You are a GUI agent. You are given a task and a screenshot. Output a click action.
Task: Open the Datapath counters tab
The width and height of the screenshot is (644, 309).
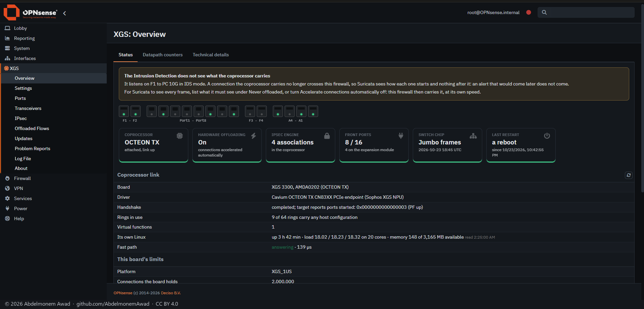click(x=163, y=55)
